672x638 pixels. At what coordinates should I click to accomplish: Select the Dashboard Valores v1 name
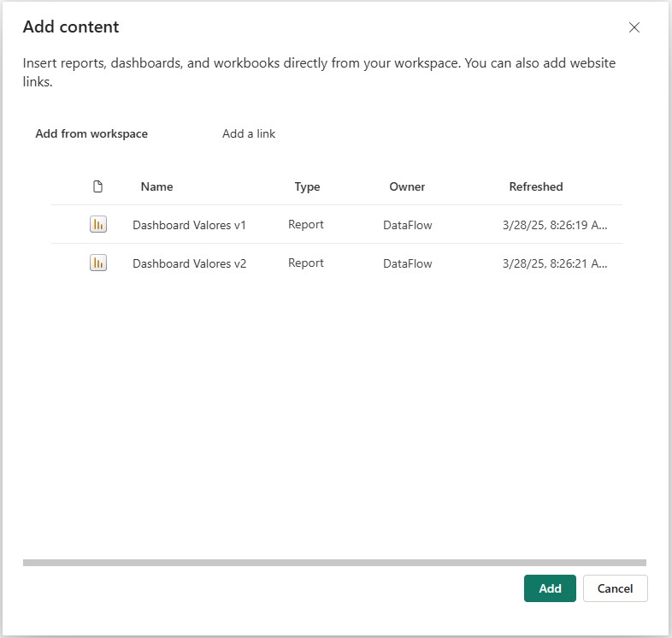[189, 225]
